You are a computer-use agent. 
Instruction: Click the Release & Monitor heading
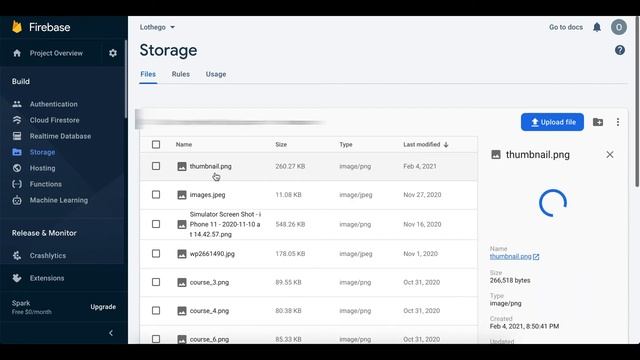pyautogui.click(x=44, y=233)
